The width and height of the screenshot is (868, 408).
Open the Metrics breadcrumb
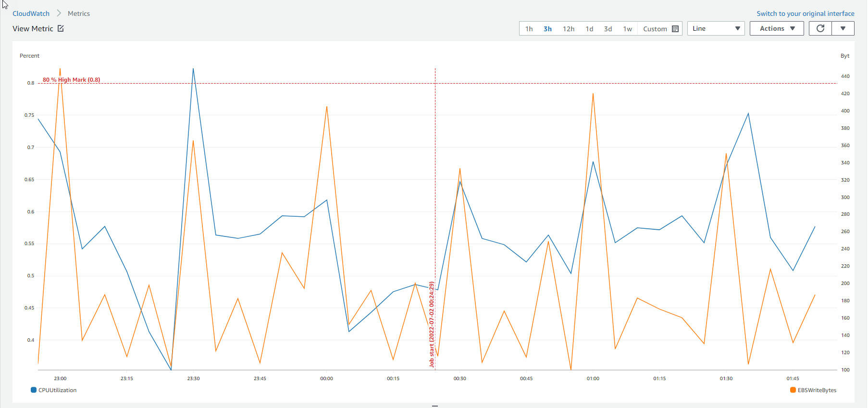click(x=79, y=13)
